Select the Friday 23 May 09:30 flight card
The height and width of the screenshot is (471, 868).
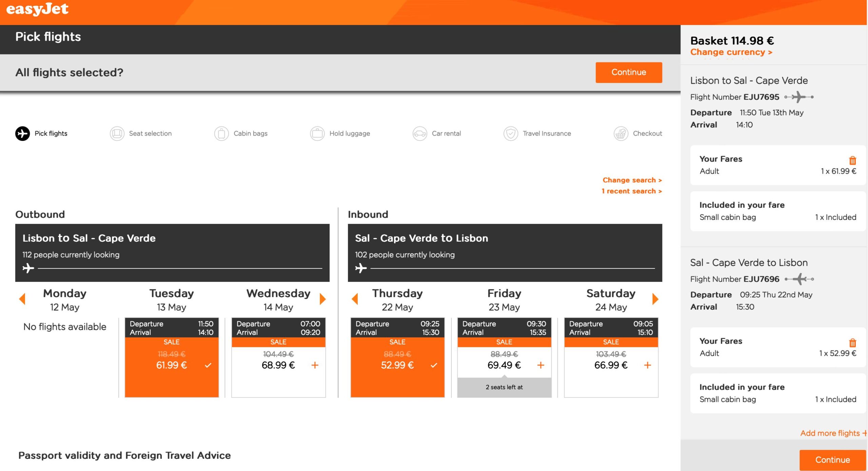coord(504,357)
